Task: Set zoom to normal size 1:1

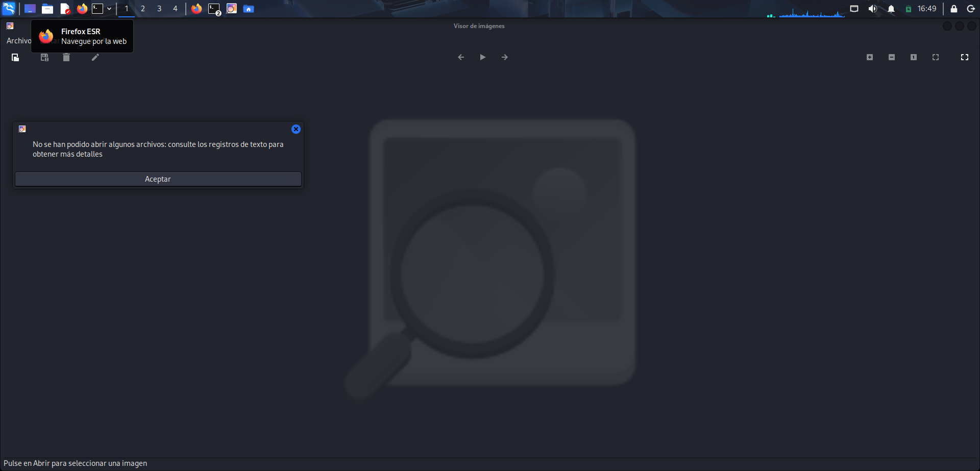Action: [x=914, y=57]
